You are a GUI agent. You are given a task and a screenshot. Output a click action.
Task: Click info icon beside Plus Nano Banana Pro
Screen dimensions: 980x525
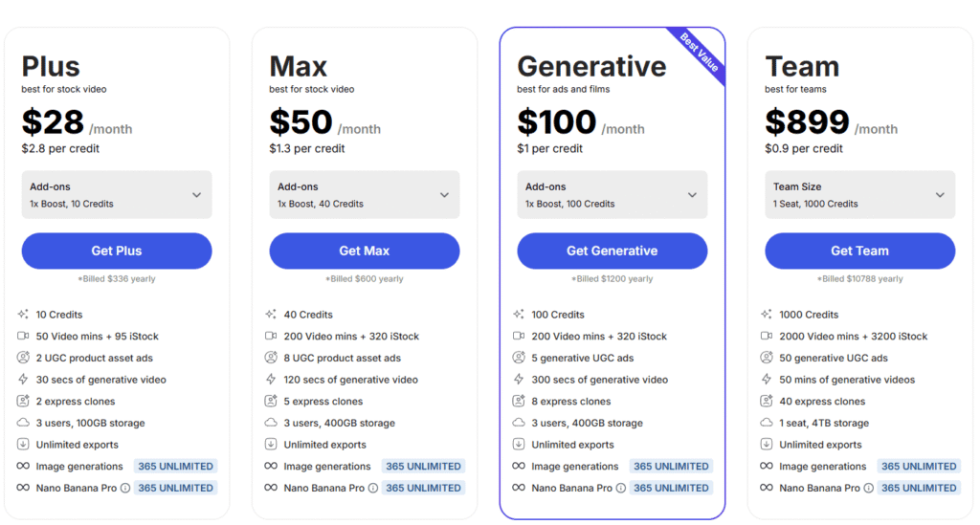(x=125, y=489)
